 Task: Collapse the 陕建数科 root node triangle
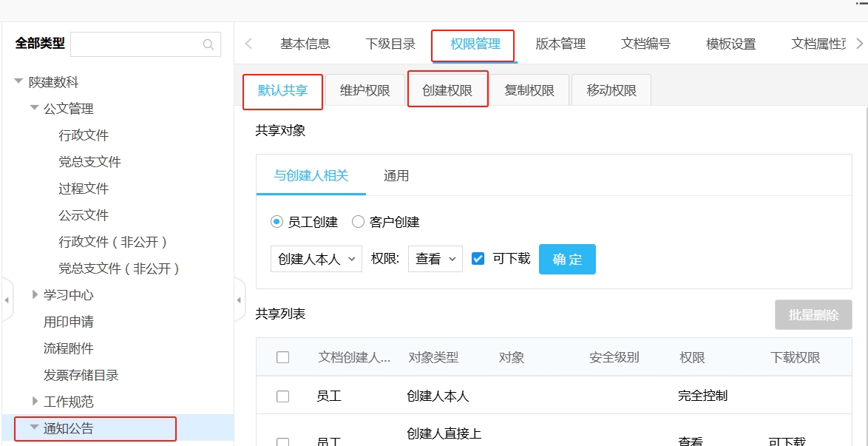19,82
